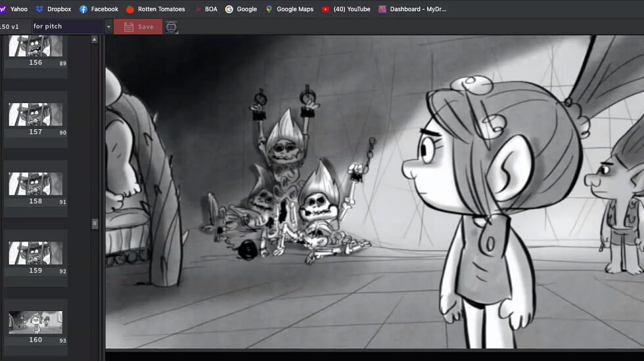
Task: Click the round icon beside Save
Action: [x=172, y=27]
